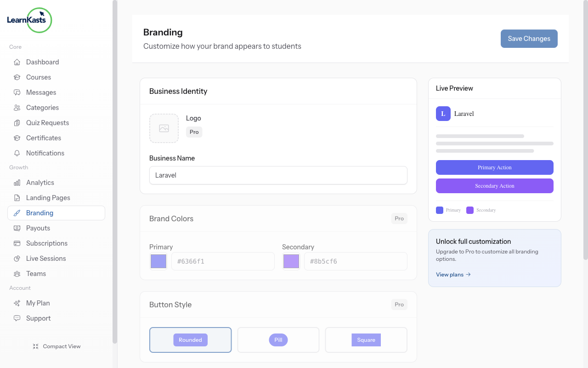Click the Compact View icon
The width and height of the screenshot is (588, 368).
[x=36, y=346]
